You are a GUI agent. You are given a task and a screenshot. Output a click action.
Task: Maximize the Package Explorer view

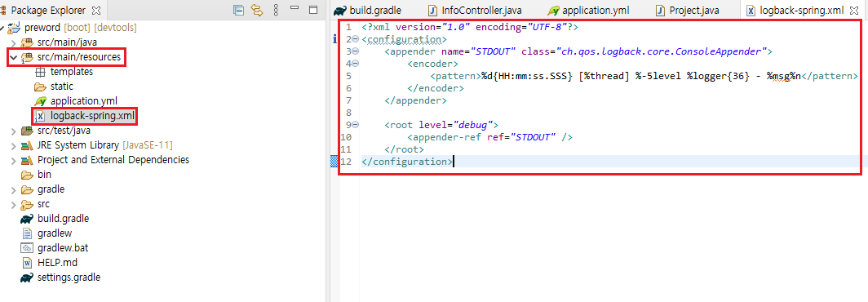tap(313, 10)
